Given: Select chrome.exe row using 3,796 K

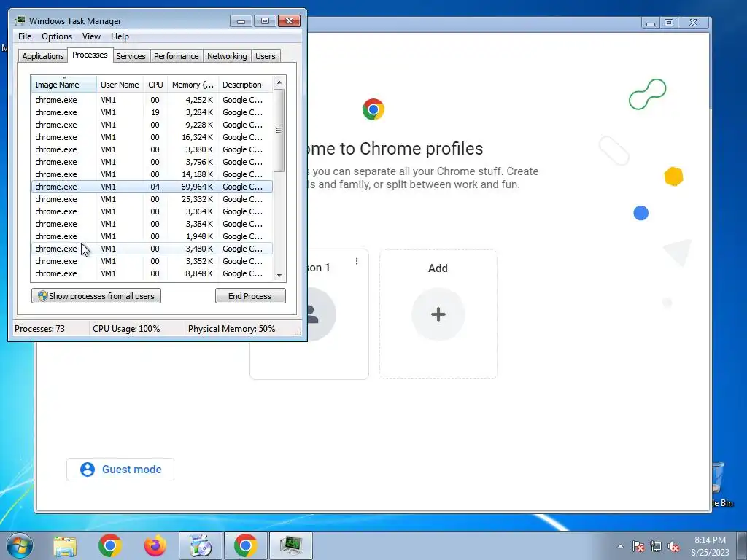Looking at the screenshot, I should [152, 162].
